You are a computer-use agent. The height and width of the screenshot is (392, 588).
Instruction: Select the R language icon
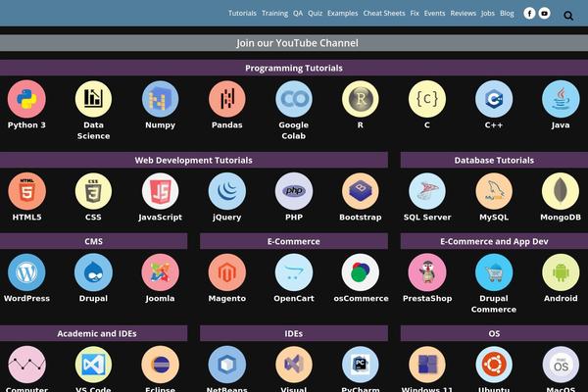[x=361, y=99]
